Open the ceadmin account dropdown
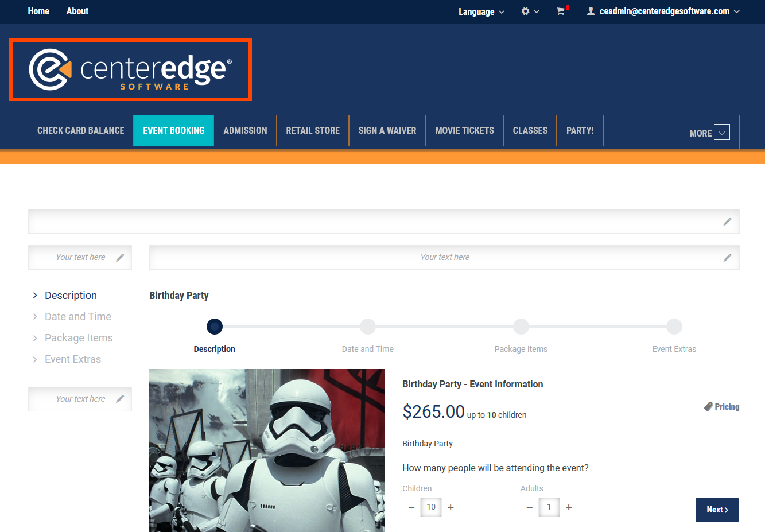This screenshot has height=532, width=765. pos(663,11)
